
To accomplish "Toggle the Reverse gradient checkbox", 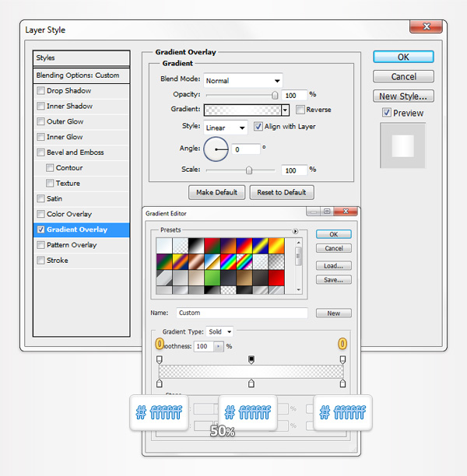I will [x=300, y=110].
